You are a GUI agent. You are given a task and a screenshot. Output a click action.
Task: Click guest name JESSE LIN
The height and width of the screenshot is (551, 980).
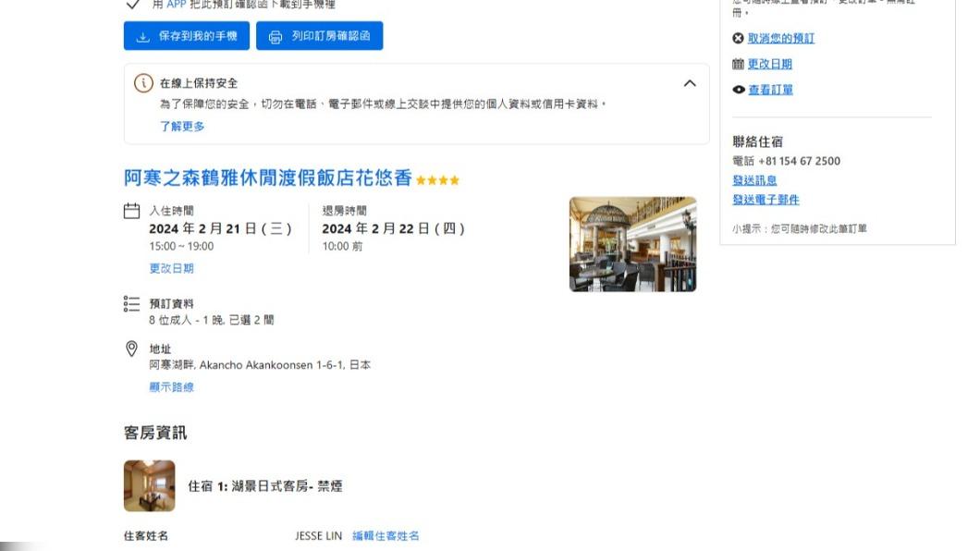tap(319, 536)
